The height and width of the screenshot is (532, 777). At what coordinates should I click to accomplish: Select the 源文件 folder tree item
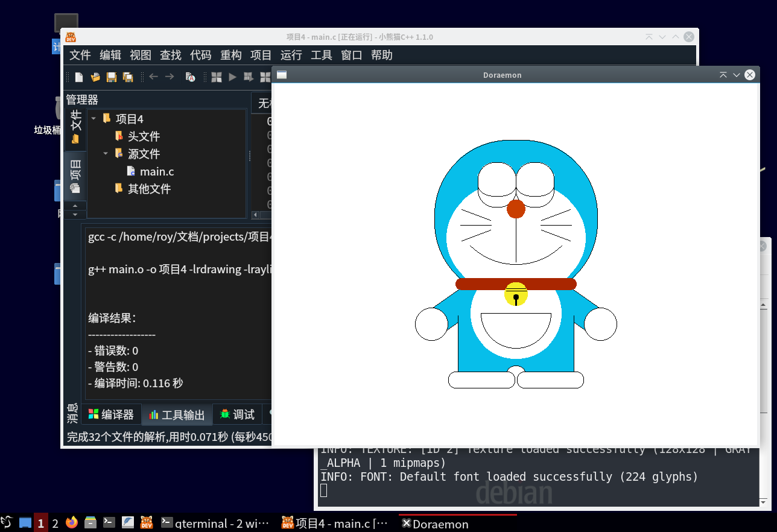coord(144,154)
